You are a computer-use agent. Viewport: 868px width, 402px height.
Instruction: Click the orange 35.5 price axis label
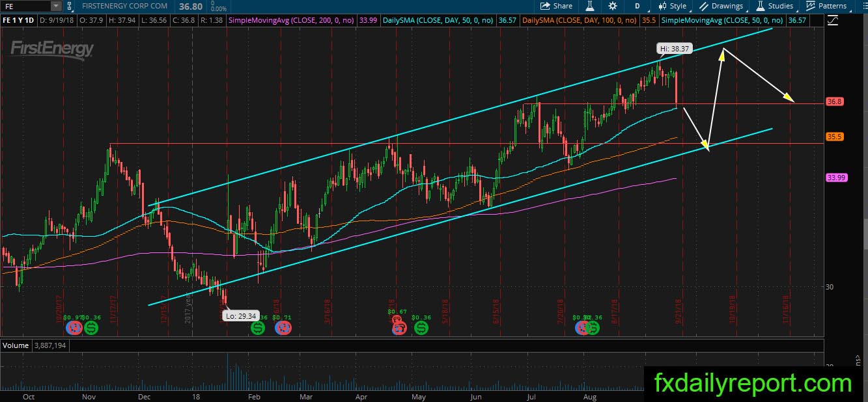pyautogui.click(x=835, y=137)
